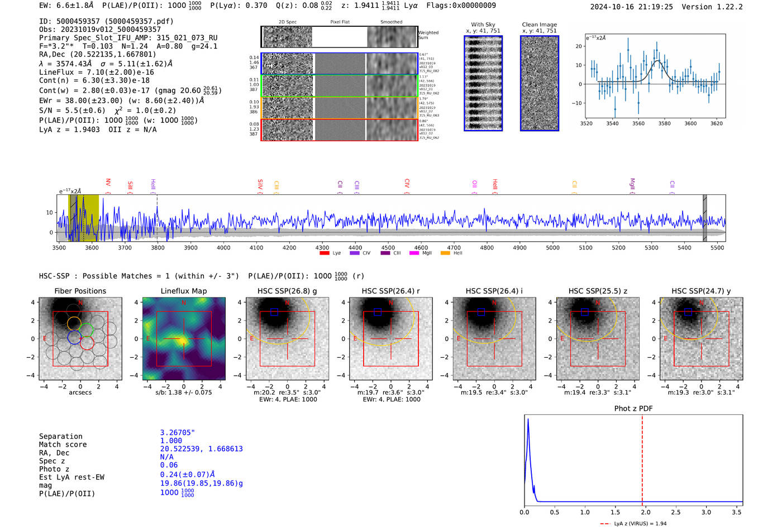Click the Photo z value 0.06
Screen dimensions: 782x532
pos(169,465)
